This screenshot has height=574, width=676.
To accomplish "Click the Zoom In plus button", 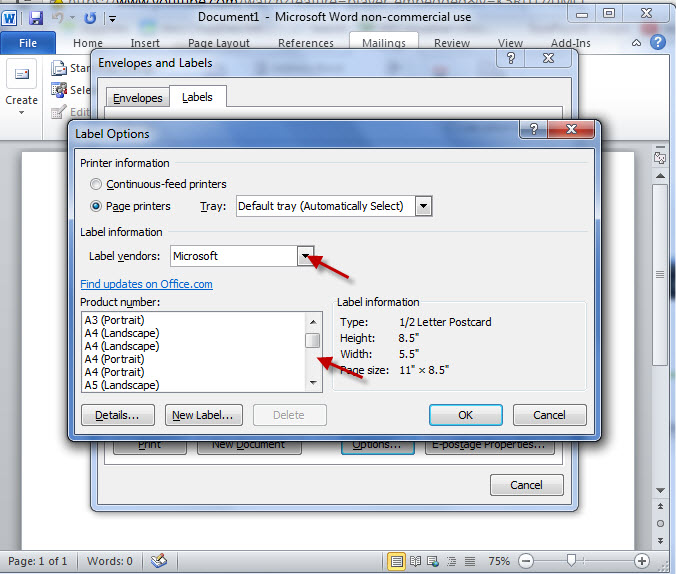I will pos(642,561).
